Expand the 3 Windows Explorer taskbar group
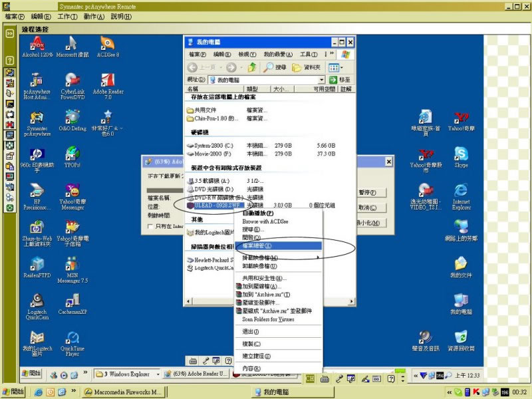Image resolution: width=532 pixels, height=399 pixels. (x=158, y=374)
